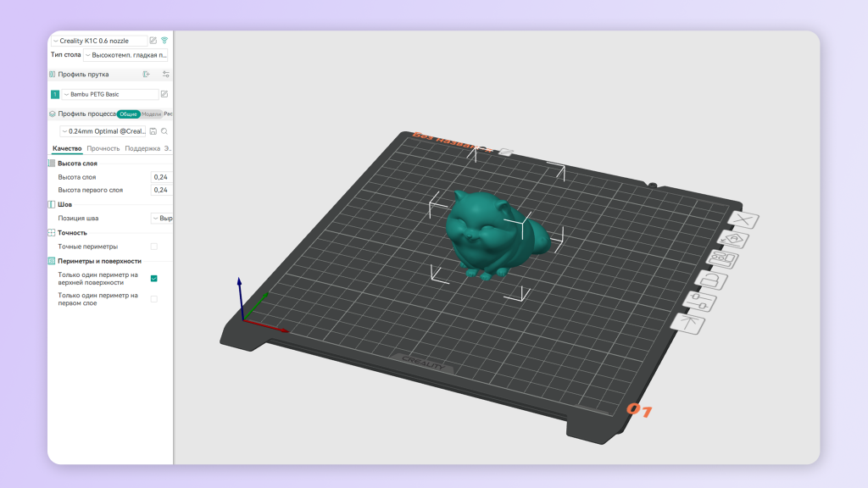Click the Периметры и поверхности section icon
The width and height of the screenshot is (868, 488).
pyautogui.click(x=52, y=261)
